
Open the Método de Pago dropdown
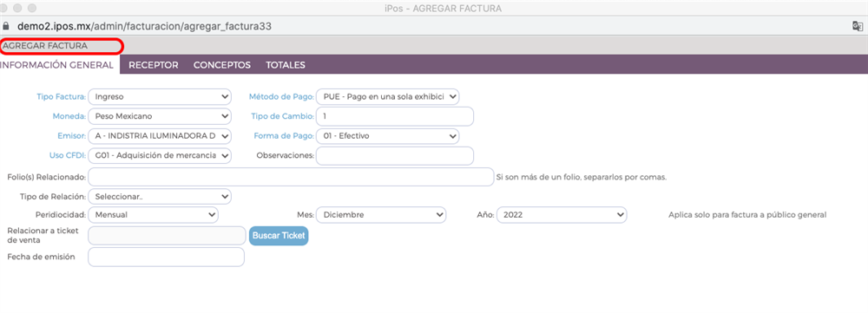[387, 97]
